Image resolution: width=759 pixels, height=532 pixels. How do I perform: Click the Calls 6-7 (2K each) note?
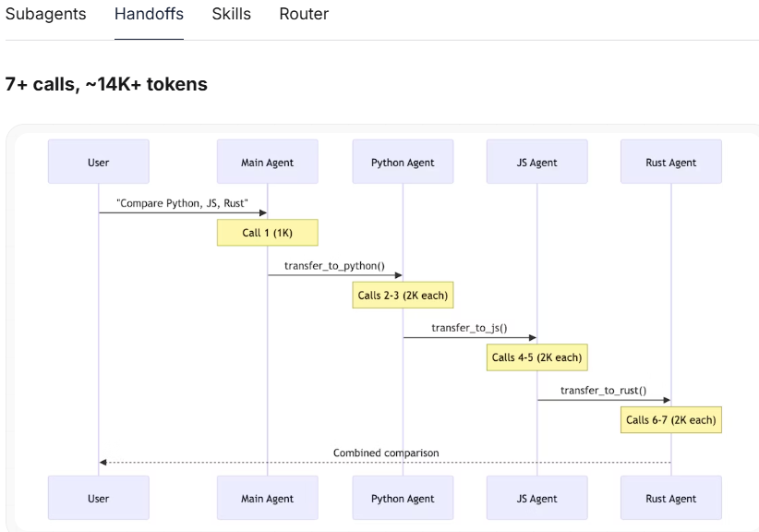click(x=671, y=419)
